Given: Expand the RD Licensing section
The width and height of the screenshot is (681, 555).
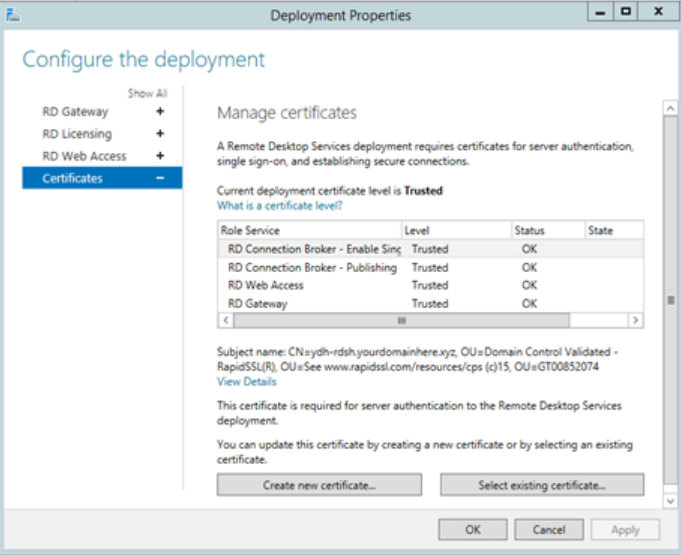Looking at the screenshot, I should [x=159, y=134].
